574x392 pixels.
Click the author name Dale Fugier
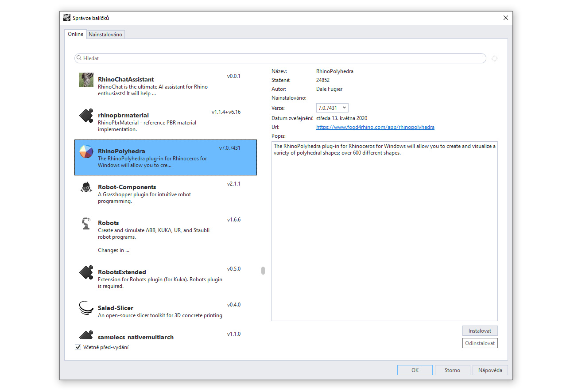[329, 89]
